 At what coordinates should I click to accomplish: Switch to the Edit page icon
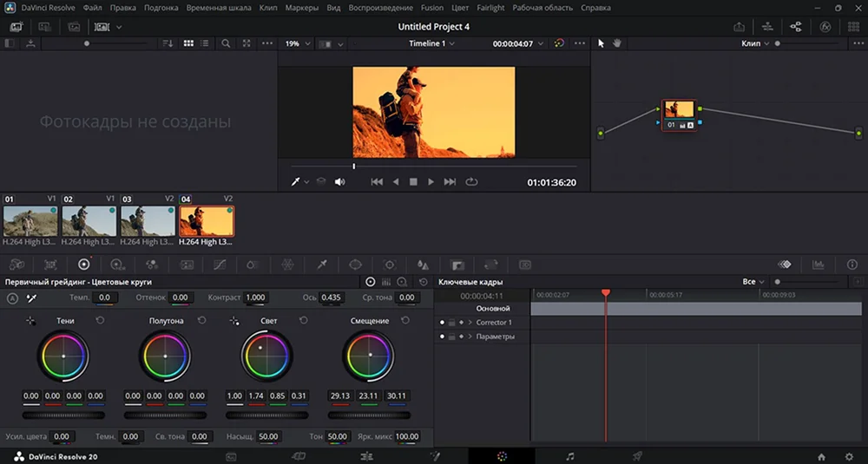366,456
